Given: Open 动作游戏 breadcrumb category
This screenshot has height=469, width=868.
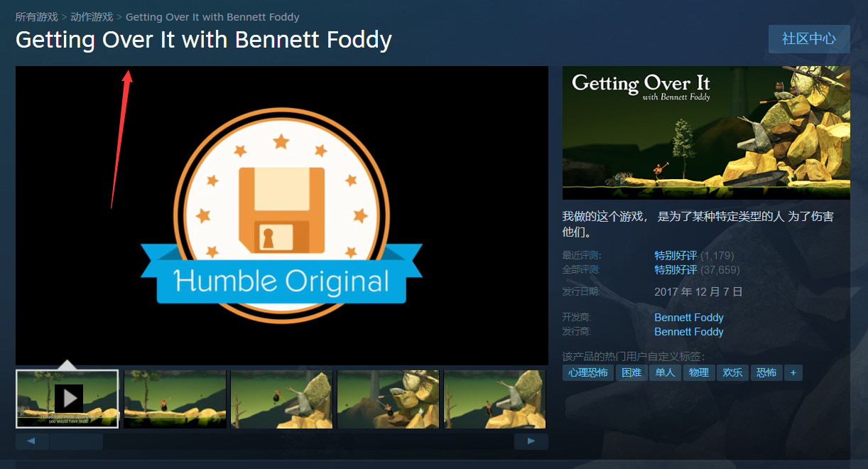Looking at the screenshot, I should click(92, 16).
